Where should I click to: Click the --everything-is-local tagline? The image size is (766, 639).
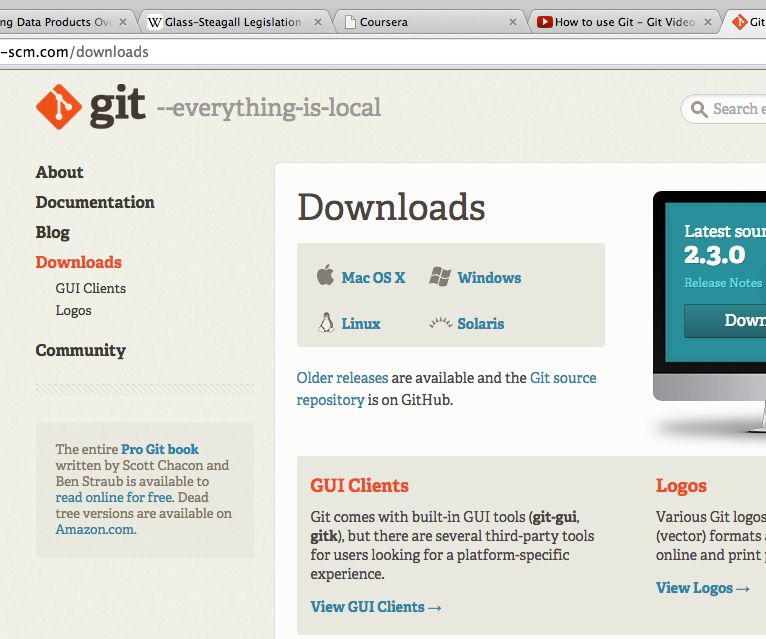click(x=269, y=108)
